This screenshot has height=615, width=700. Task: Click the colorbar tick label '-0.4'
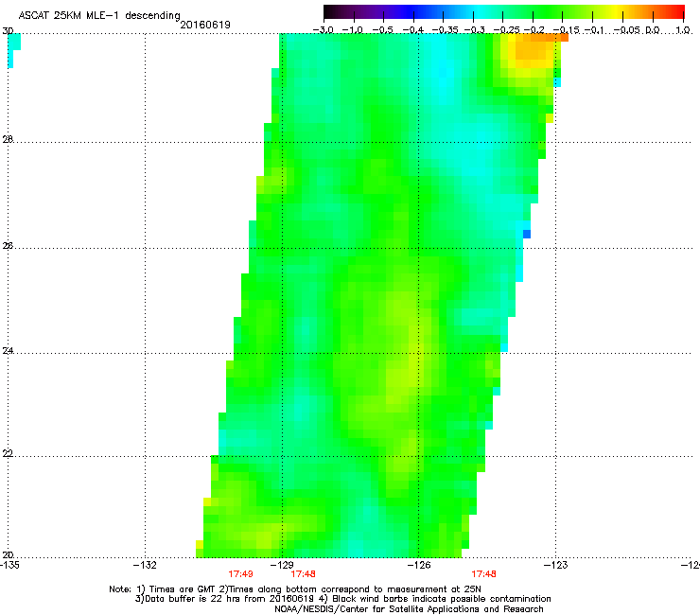pyautogui.click(x=413, y=30)
